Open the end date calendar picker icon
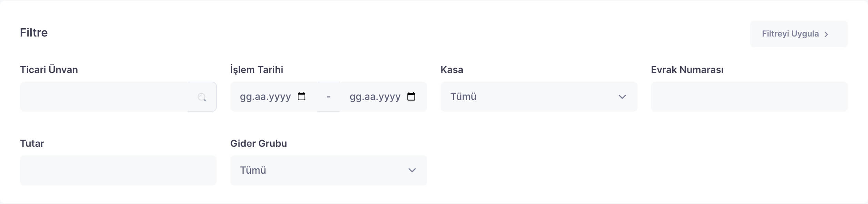This screenshot has height=204, width=868. click(411, 96)
